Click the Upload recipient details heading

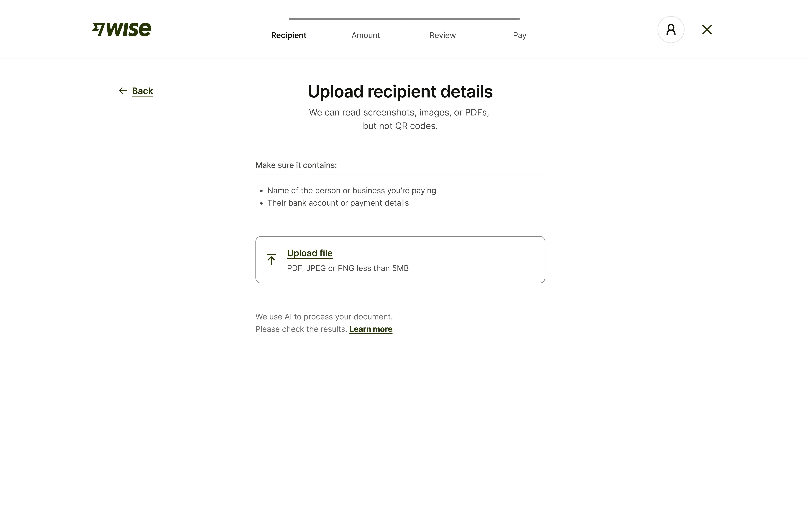(x=400, y=92)
